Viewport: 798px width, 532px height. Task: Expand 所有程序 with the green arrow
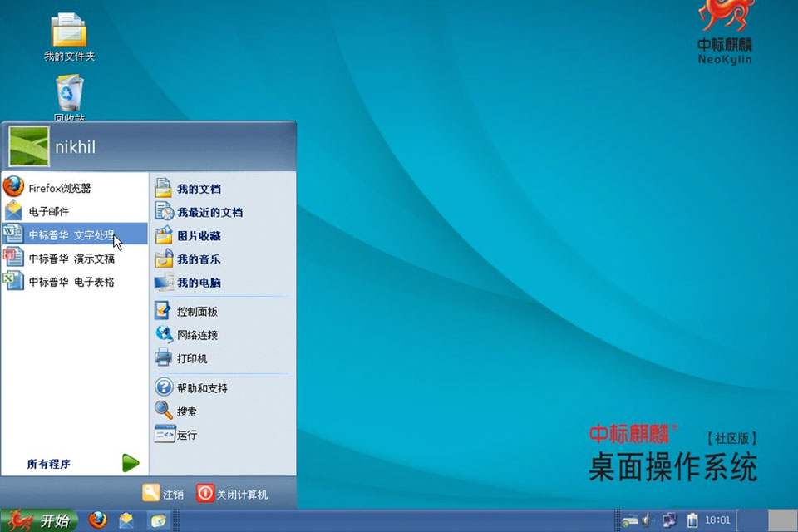coord(131,463)
